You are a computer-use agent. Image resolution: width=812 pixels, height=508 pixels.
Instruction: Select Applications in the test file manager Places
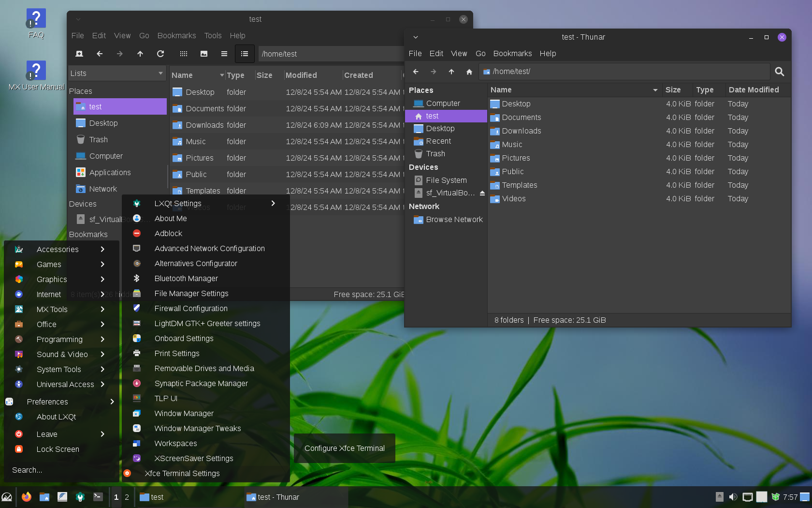(119, 172)
